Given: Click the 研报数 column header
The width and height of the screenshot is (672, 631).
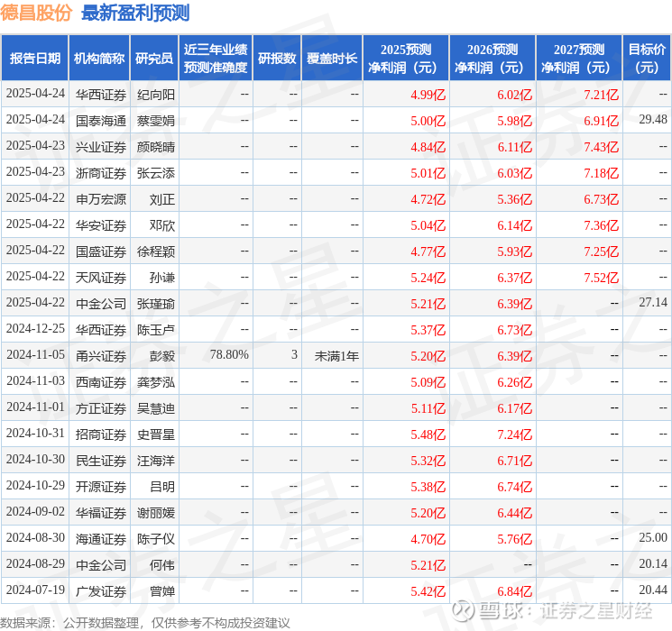Looking at the screenshot, I should 277,58.
